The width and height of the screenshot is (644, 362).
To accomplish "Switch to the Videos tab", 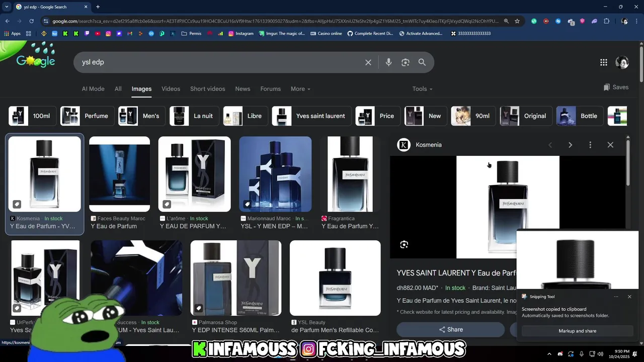I will pyautogui.click(x=171, y=88).
